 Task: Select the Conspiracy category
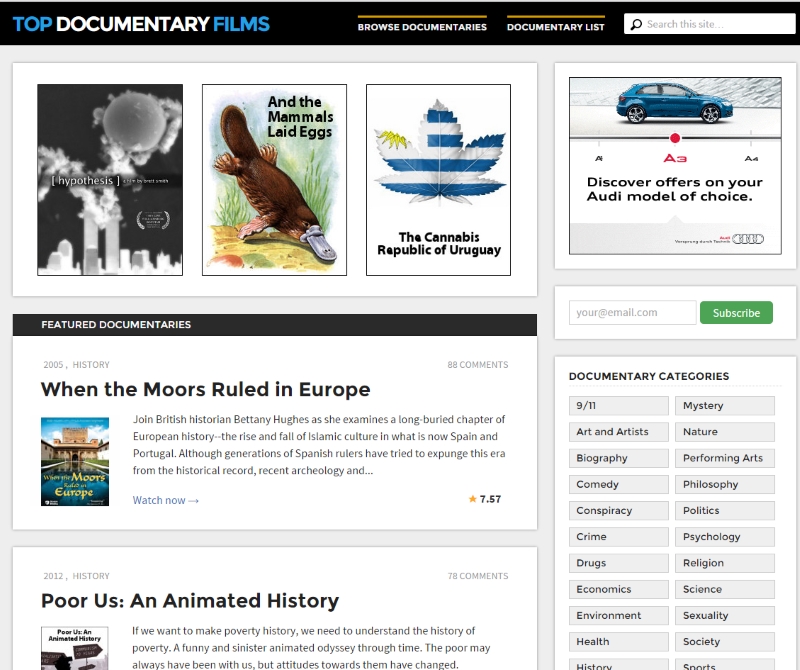618,510
